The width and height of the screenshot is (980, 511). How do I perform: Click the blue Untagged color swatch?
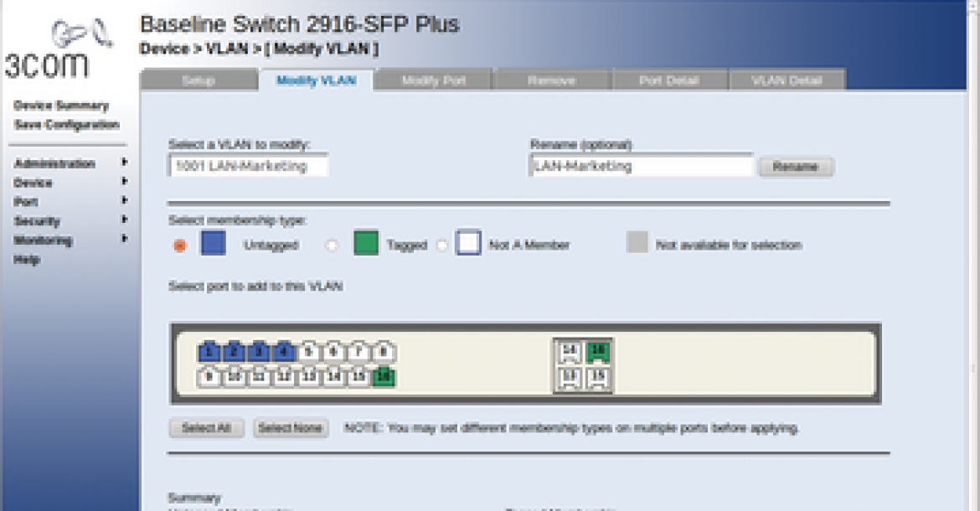[213, 243]
